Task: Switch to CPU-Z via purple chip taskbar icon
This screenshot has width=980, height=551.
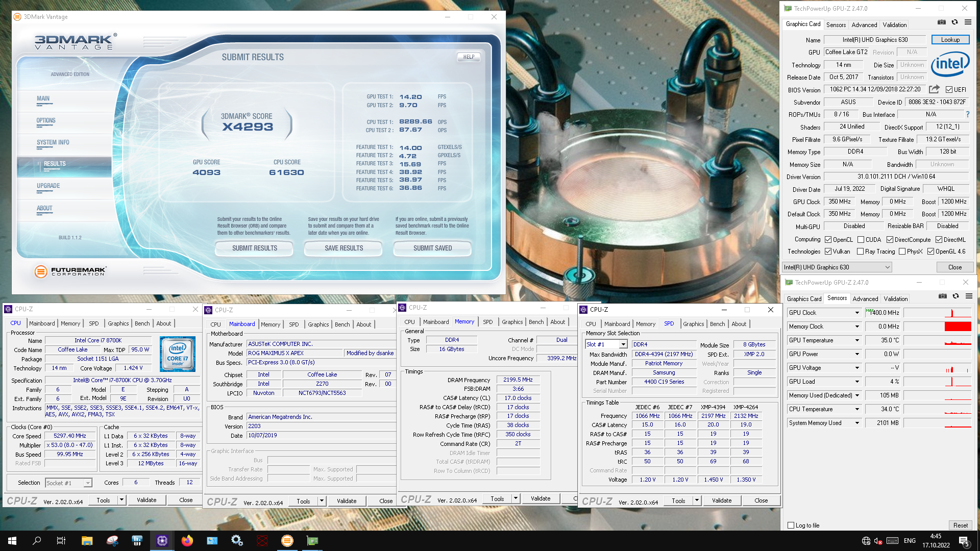Action: click(x=162, y=541)
